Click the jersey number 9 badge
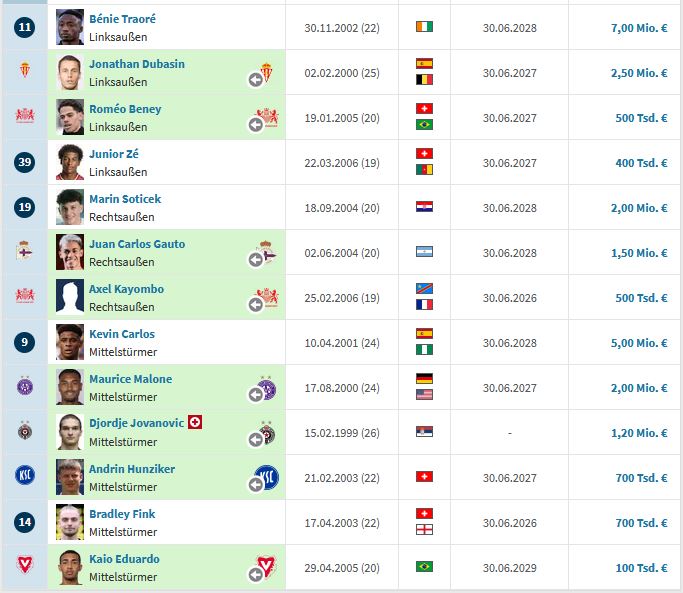Screen dimensions: 683x593 [25, 342]
